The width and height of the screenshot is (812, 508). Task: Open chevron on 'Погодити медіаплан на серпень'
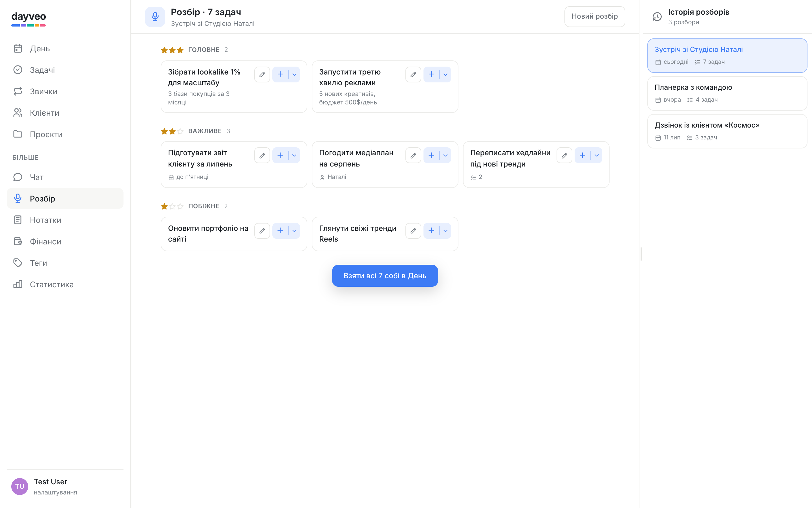tap(445, 155)
